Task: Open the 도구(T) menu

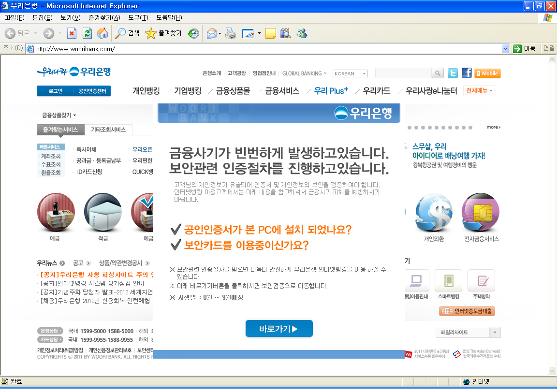Action: click(x=138, y=17)
